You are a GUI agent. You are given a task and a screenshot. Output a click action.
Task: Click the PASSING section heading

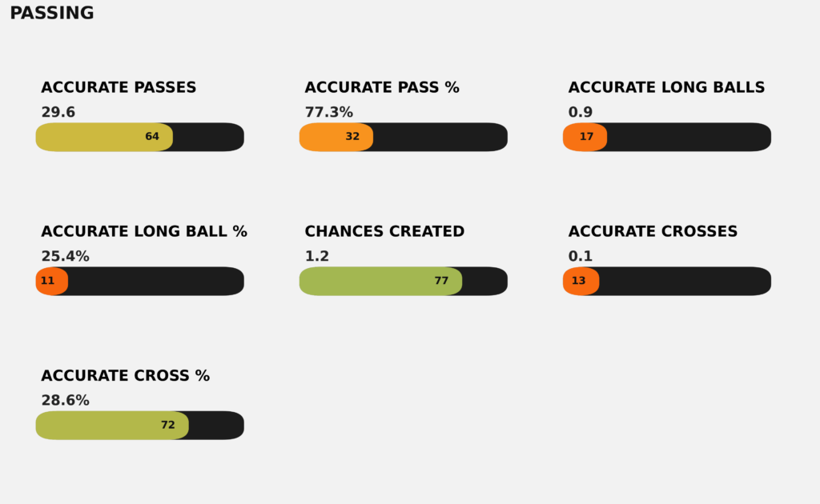pyautogui.click(x=52, y=14)
